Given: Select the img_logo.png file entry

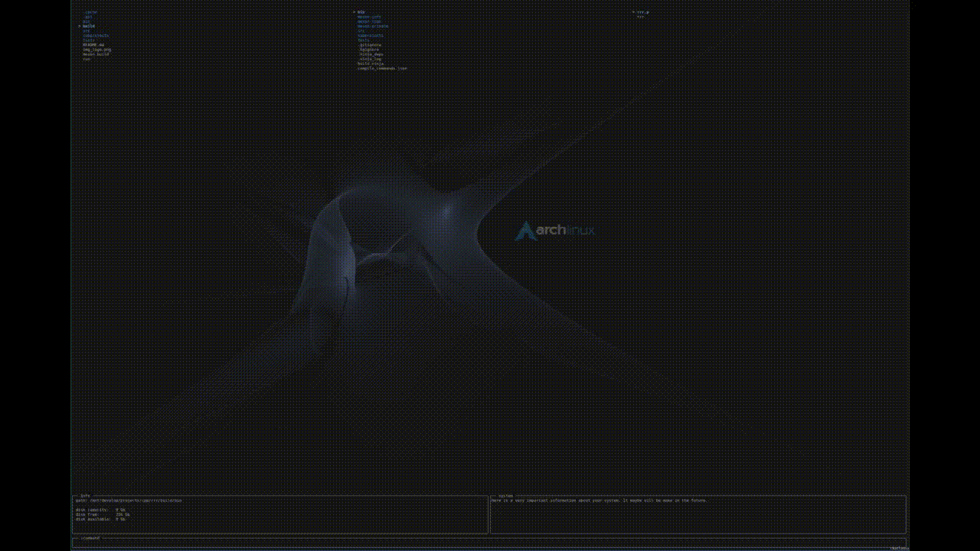Looking at the screenshot, I should (97, 49).
